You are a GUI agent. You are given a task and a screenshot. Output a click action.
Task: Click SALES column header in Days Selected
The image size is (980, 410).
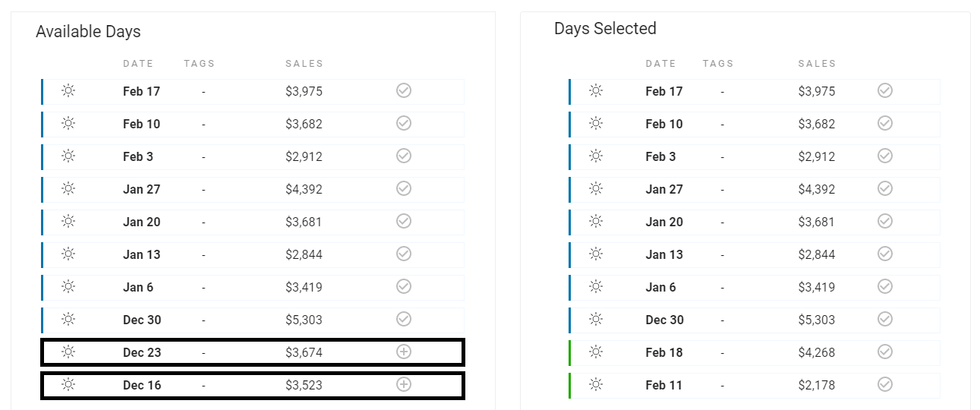tap(818, 64)
